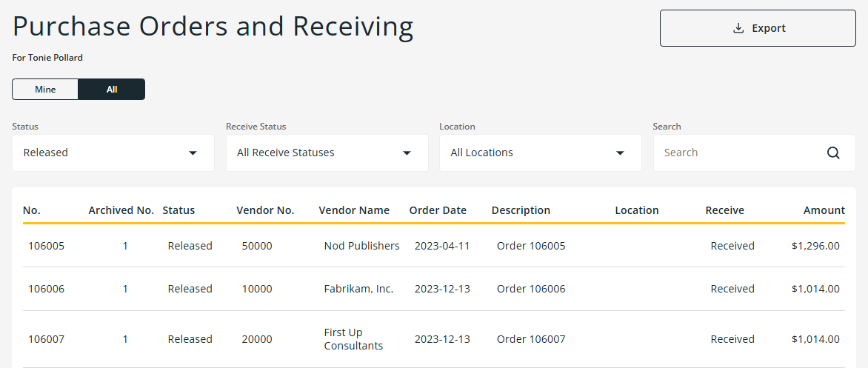Type in the Search input field
This screenshot has height=368, width=868.
coord(741,153)
